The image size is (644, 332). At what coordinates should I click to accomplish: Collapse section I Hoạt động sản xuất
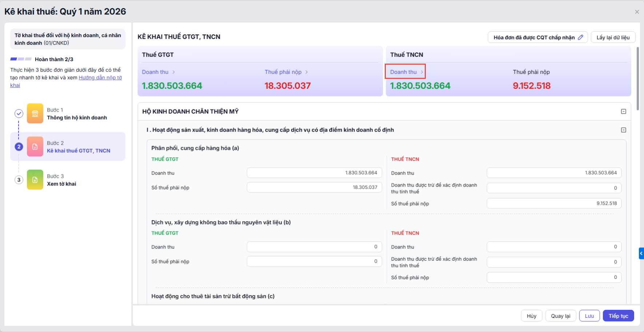tap(624, 130)
